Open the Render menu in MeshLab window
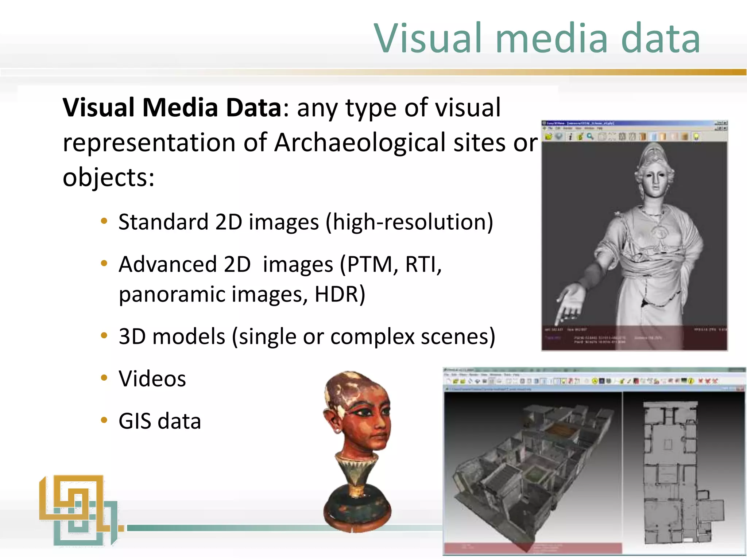The width and height of the screenshot is (747, 560). (473, 374)
